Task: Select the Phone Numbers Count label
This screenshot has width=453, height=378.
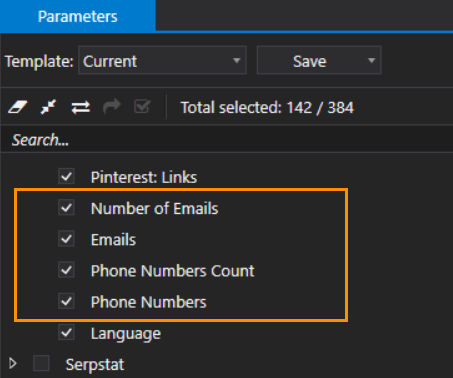Action: 172,270
